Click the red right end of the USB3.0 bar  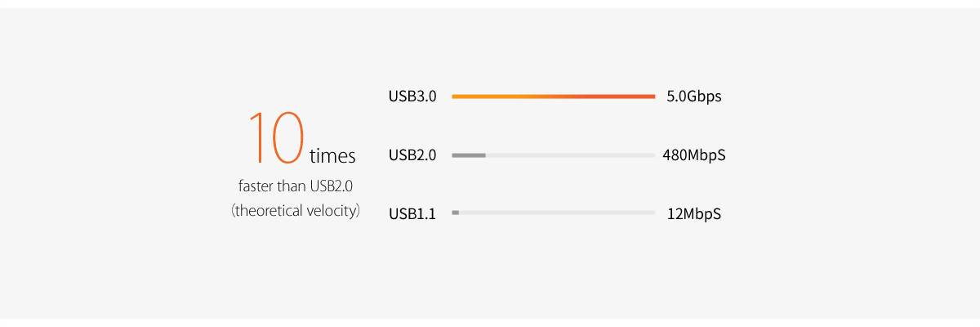click(x=645, y=96)
